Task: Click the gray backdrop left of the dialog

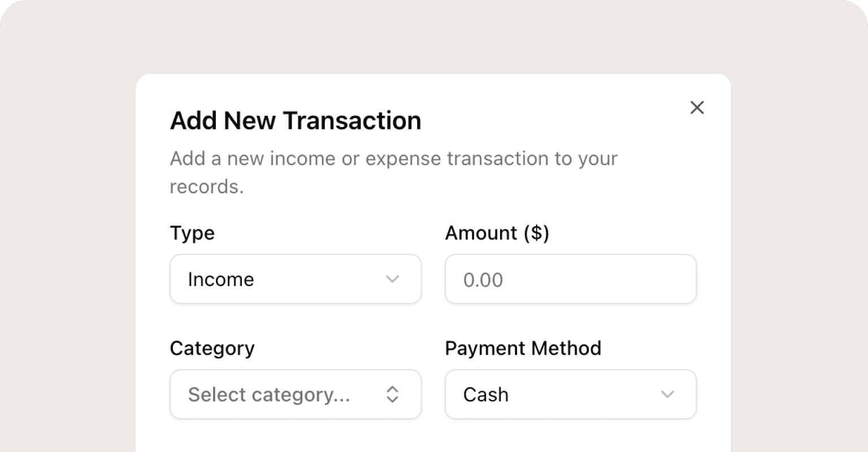Action: [68, 254]
